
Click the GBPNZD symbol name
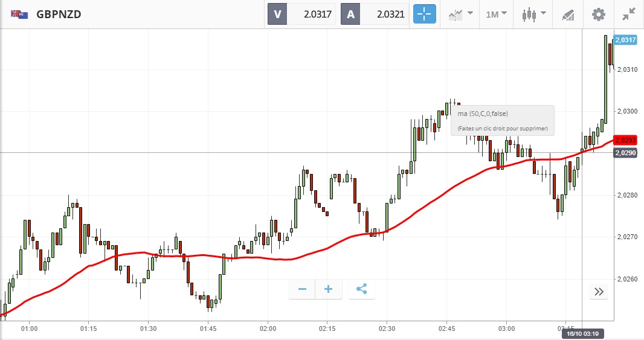pyautogui.click(x=59, y=14)
